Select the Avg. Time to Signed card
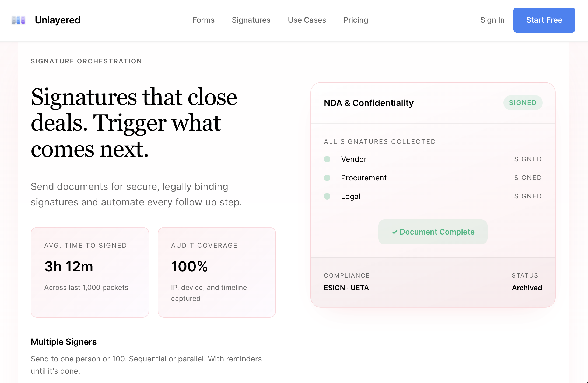This screenshot has width=588, height=383. [90, 272]
